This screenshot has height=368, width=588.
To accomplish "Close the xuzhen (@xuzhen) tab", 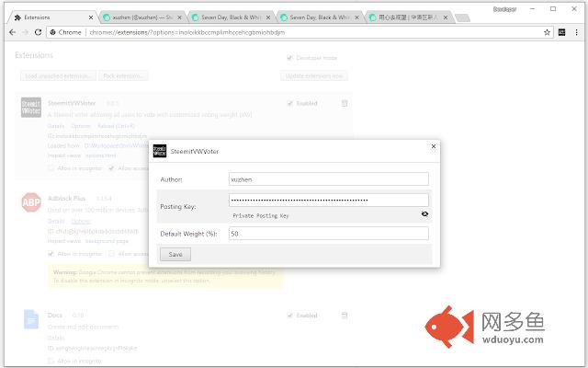I will (x=179, y=17).
